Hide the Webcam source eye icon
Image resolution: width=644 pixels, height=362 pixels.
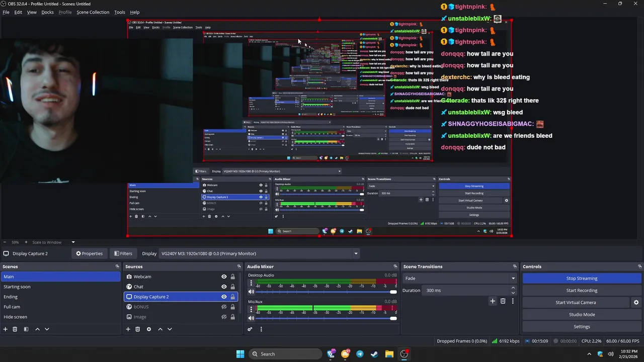(224, 277)
